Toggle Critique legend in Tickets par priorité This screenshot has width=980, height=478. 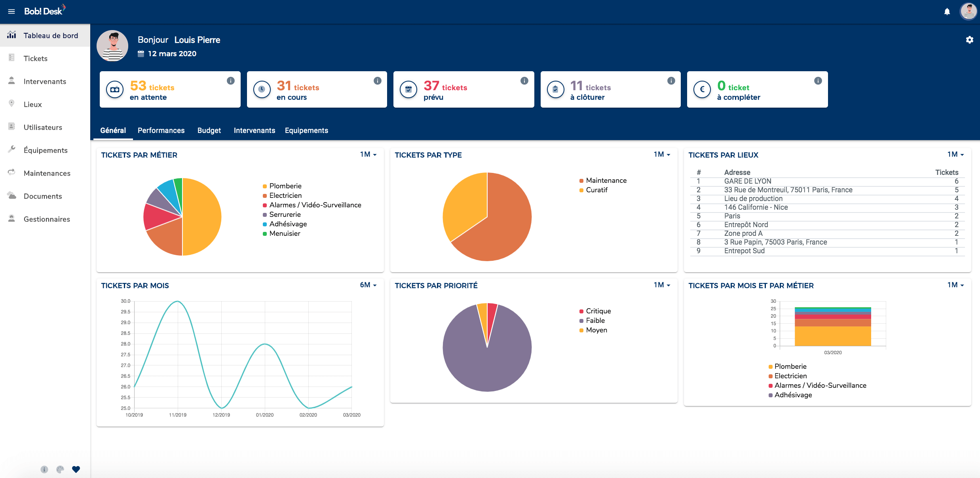pos(595,311)
